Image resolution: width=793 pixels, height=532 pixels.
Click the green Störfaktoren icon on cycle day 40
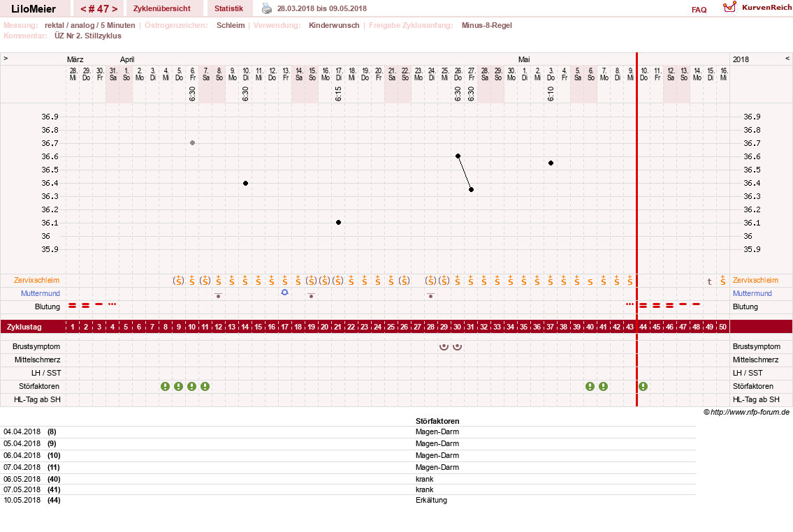[590, 387]
